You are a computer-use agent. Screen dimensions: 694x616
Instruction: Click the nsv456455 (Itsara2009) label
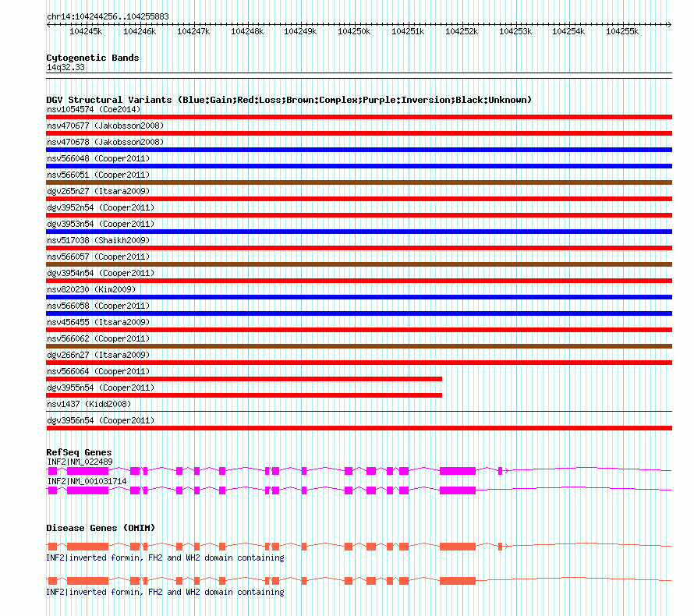[x=98, y=322]
